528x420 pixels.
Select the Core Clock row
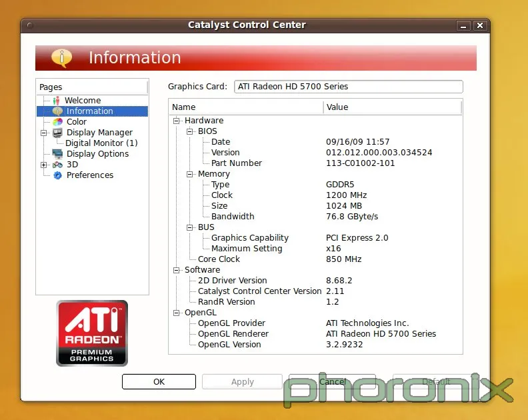219,259
